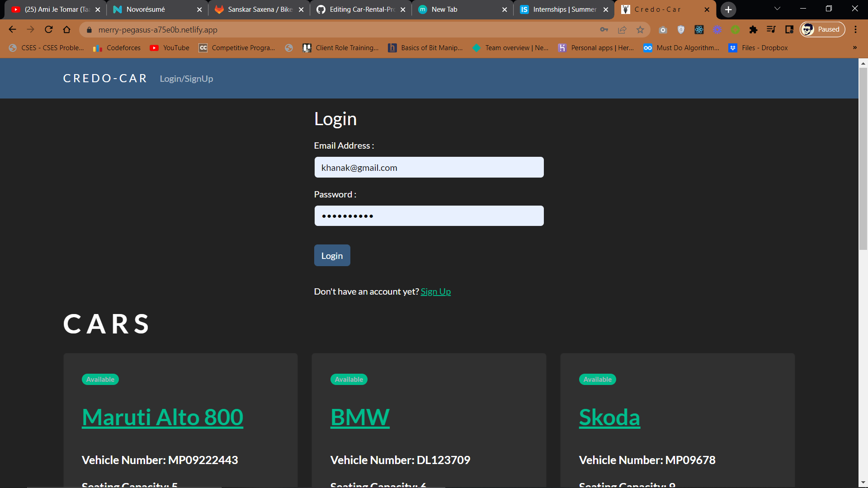Click the screenshot camera extension icon
Screen dimensions: 868x488
[x=663, y=30]
